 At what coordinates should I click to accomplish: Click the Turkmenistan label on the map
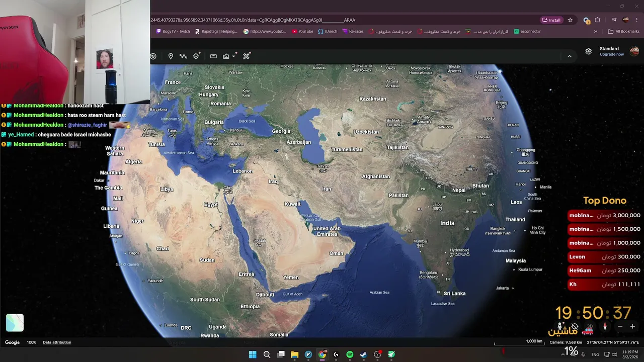(x=347, y=149)
